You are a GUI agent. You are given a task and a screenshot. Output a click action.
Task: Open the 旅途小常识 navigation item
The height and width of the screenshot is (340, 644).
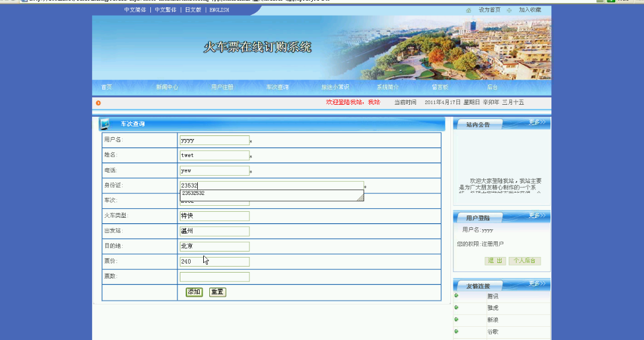[x=335, y=87]
